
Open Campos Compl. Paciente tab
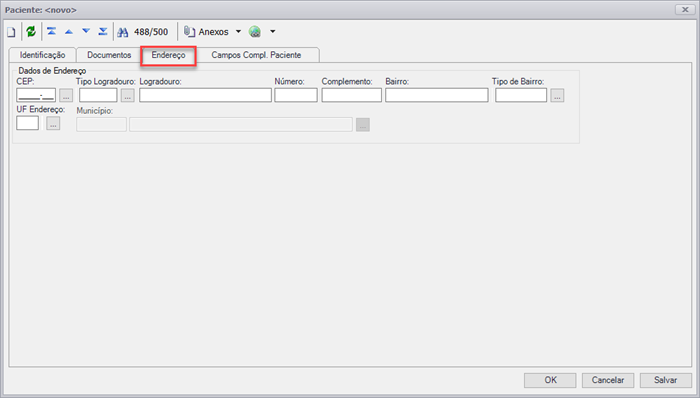[x=256, y=55]
